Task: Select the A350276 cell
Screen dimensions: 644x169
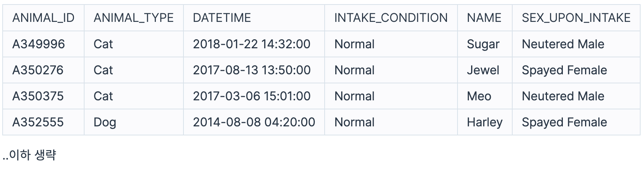Action: (x=43, y=70)
